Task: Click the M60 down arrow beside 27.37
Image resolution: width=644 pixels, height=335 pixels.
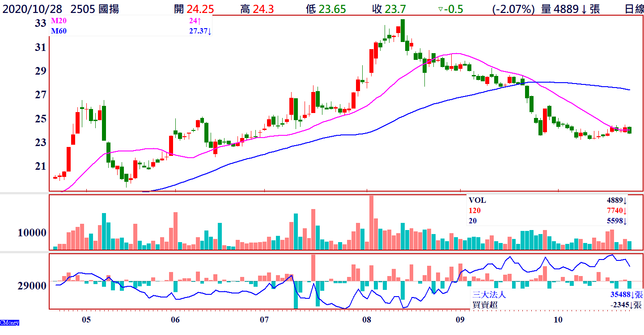Action: pos(209,31)
